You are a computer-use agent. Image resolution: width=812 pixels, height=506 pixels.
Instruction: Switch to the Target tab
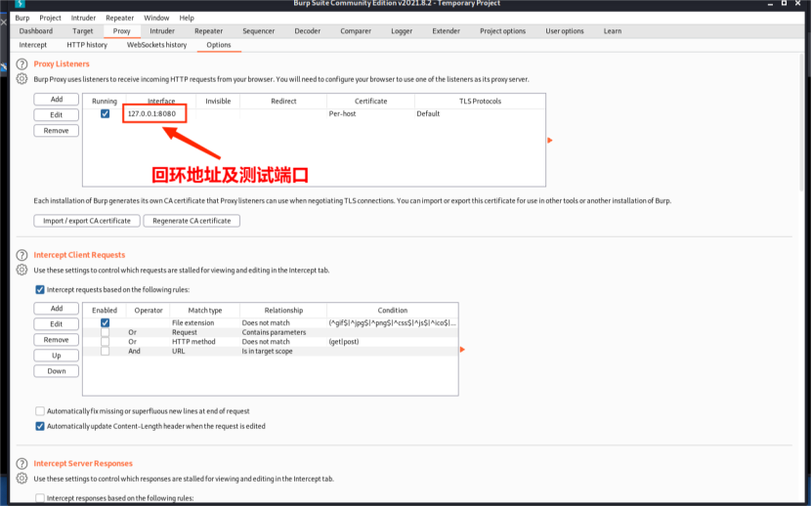point(83,31)
